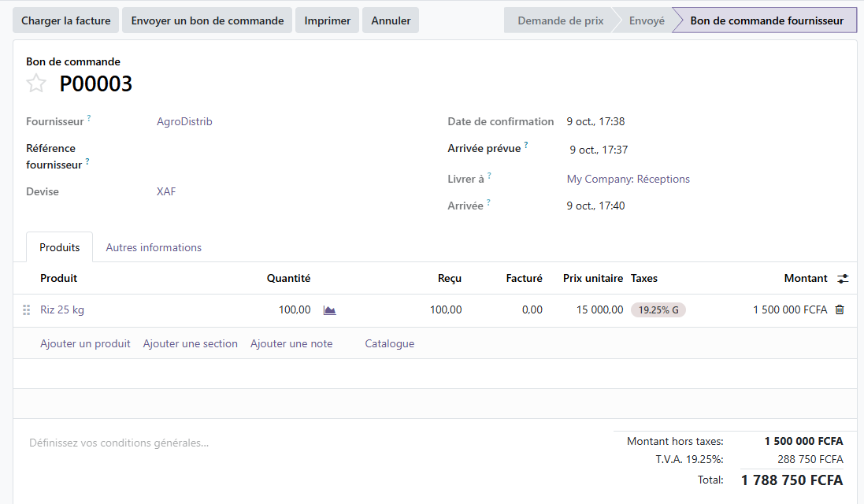Image resolution: width=864 pixels, height=504 pixels.
Task: Click Reçu column header
Action: [450, 278]
